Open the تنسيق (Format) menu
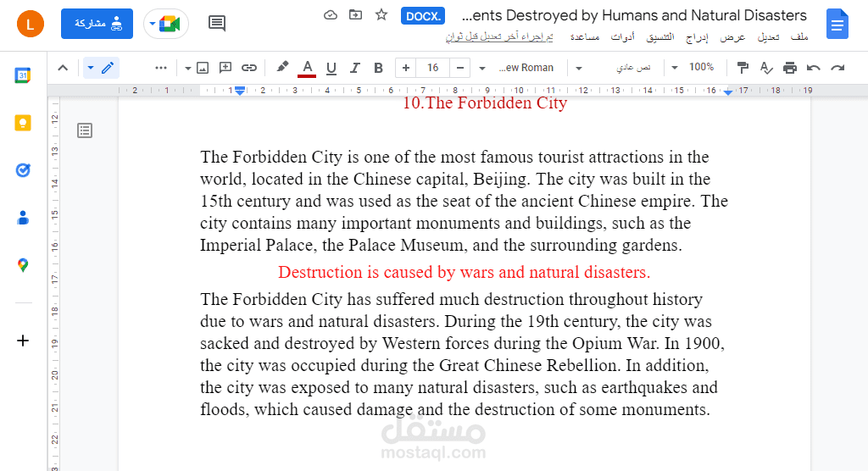 click(660, 36)
